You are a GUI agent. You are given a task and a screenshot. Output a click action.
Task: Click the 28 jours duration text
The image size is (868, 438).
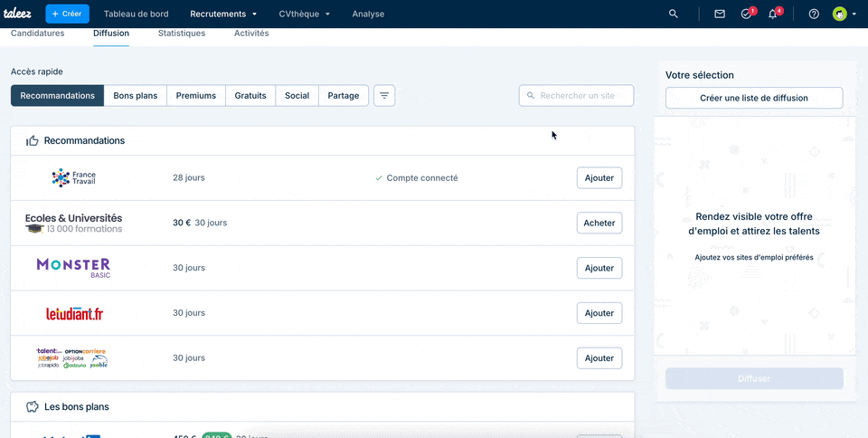189,177
